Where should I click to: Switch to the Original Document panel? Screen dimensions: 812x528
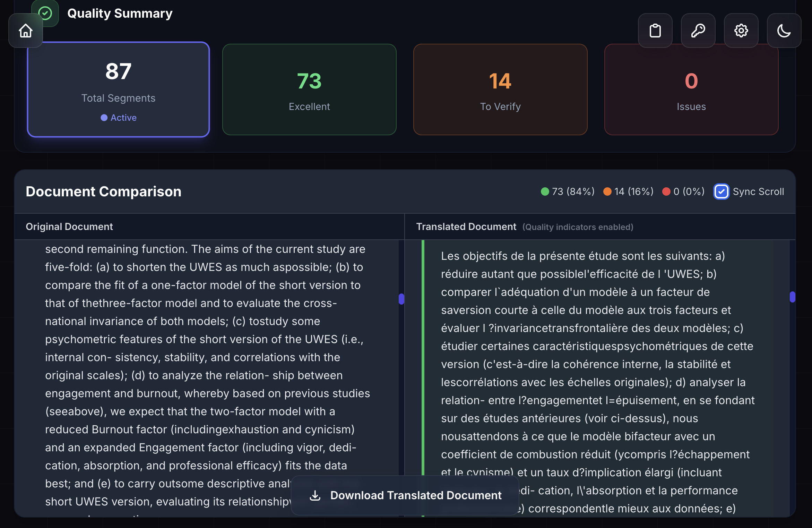tap(69, 227)
